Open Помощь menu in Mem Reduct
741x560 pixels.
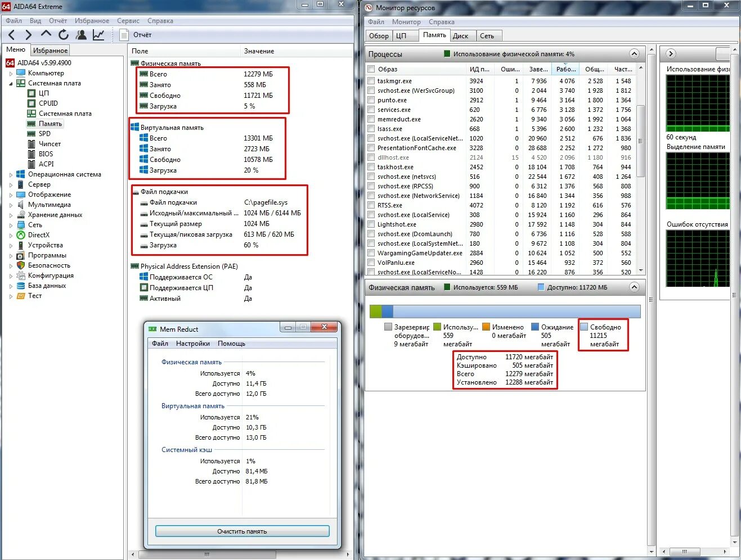[231, 344]
